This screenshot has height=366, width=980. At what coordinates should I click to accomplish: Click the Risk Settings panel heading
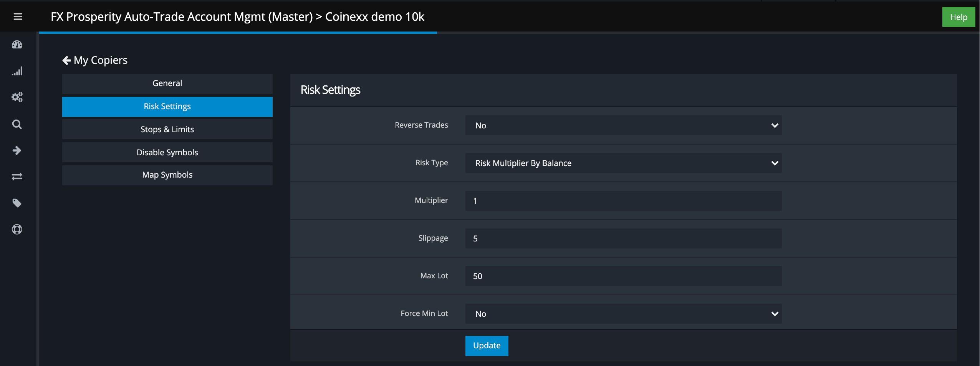point(330,90)
